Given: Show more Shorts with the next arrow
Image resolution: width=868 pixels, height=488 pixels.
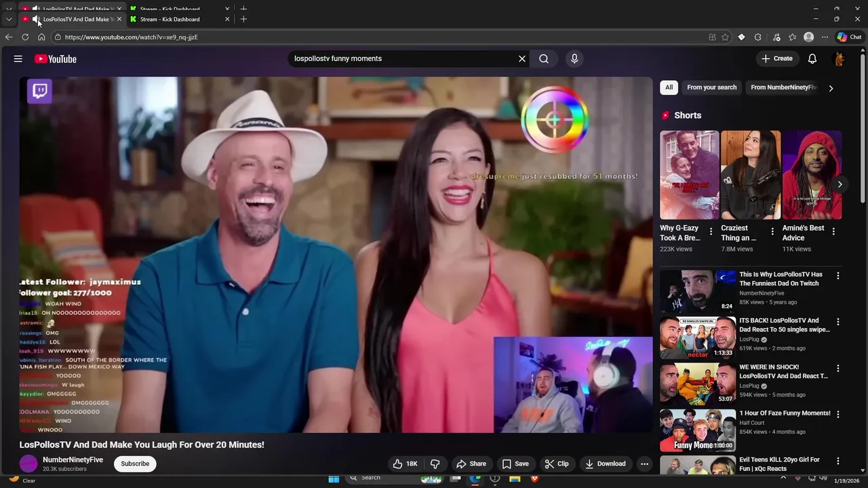Looking at the screenshot, I should click(840, 184).
